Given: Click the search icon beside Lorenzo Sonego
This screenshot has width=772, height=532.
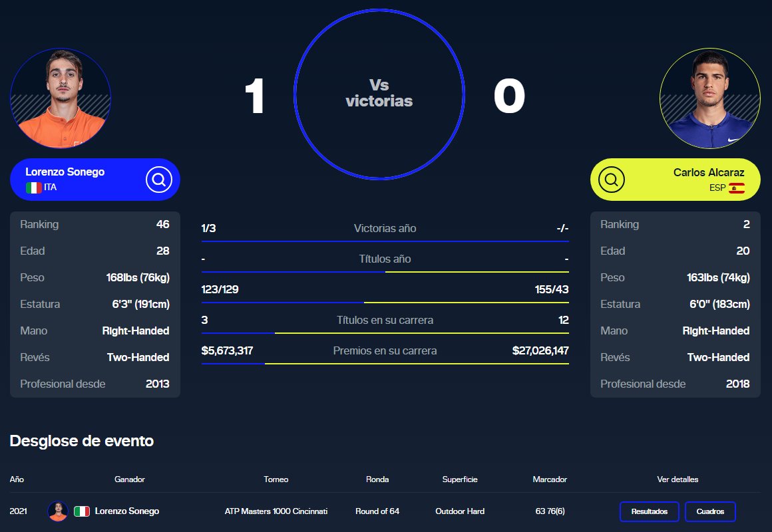Looking at the screenshot, I should [158, 180].
